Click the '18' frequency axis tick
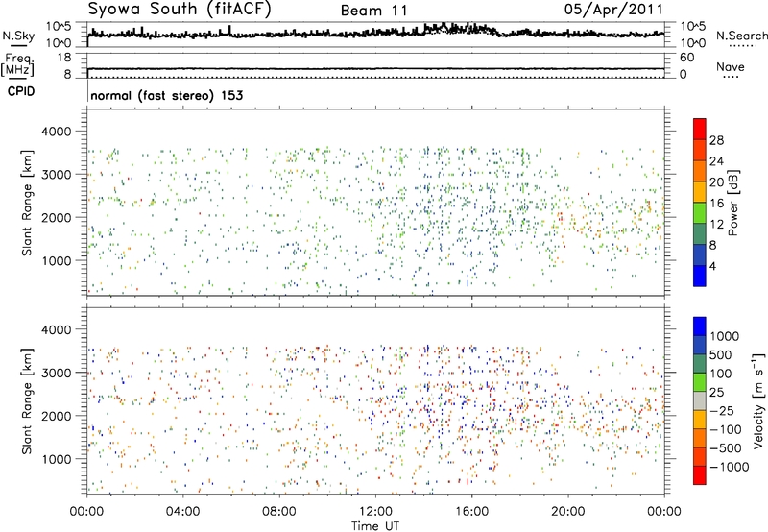This screenshot has width=768, height=532. tap(64, 57)
